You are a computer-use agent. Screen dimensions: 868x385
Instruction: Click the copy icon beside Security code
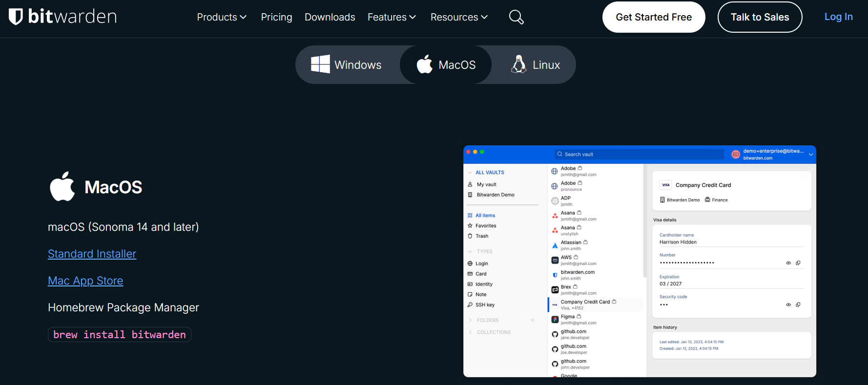tap(798, 304)
